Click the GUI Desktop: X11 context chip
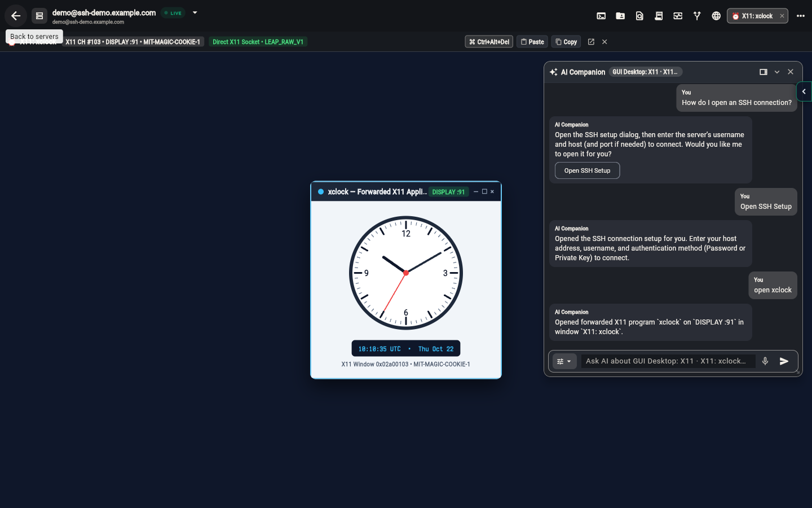 point(646,72)
